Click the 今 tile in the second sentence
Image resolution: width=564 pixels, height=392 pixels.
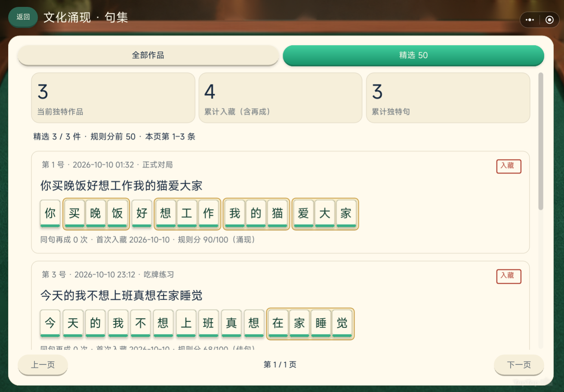pos(50,324)
